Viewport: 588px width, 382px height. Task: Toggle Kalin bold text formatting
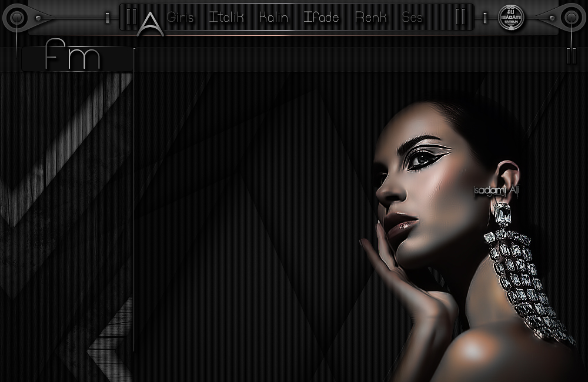pos(274,17)
